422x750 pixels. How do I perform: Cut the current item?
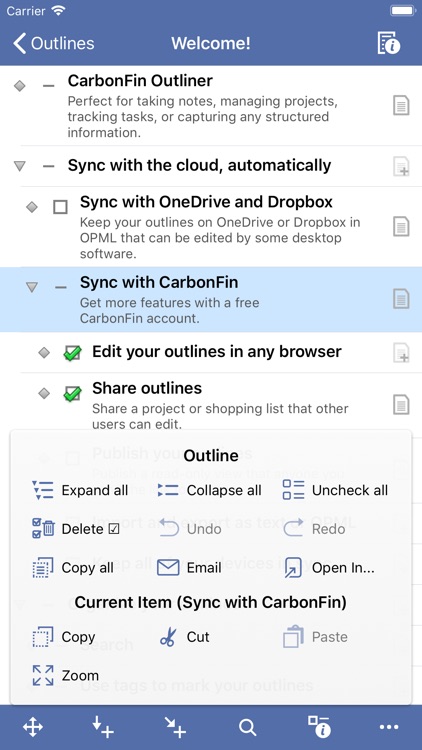click(x=184, y=637)
